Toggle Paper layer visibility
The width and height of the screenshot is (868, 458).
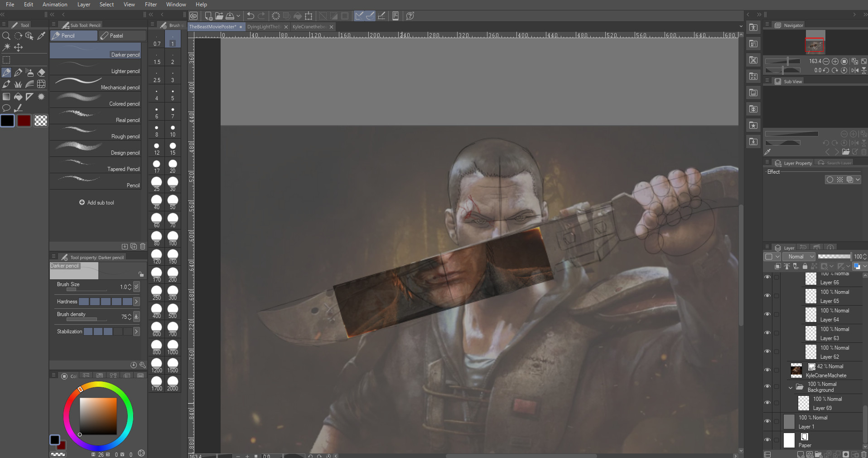767,440
